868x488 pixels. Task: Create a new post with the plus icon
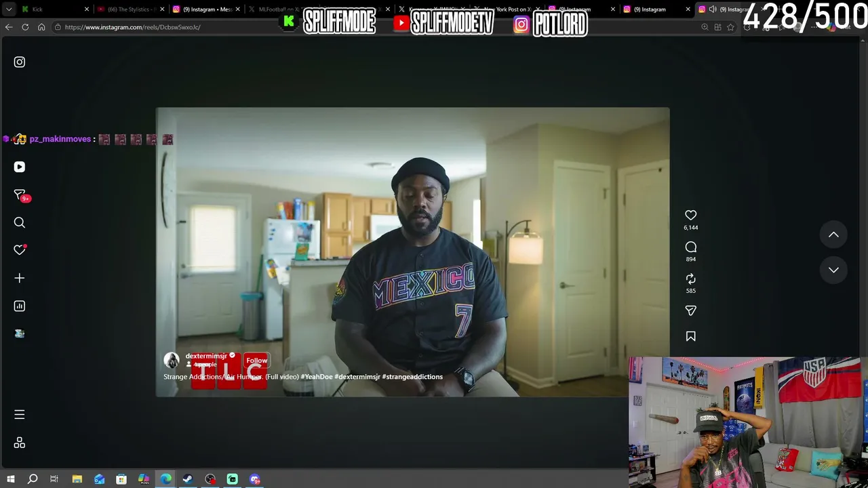coord(20,278)
